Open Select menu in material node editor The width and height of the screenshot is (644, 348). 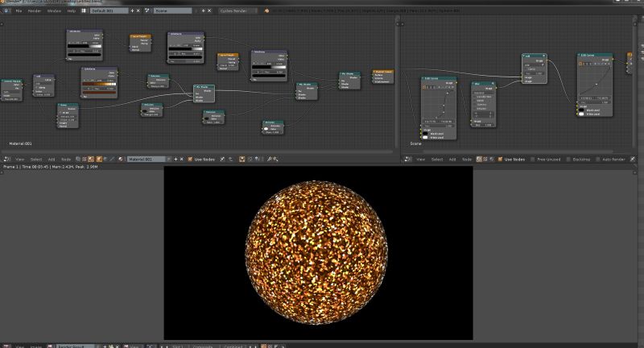pyautogui.click(x=36, y=159)
